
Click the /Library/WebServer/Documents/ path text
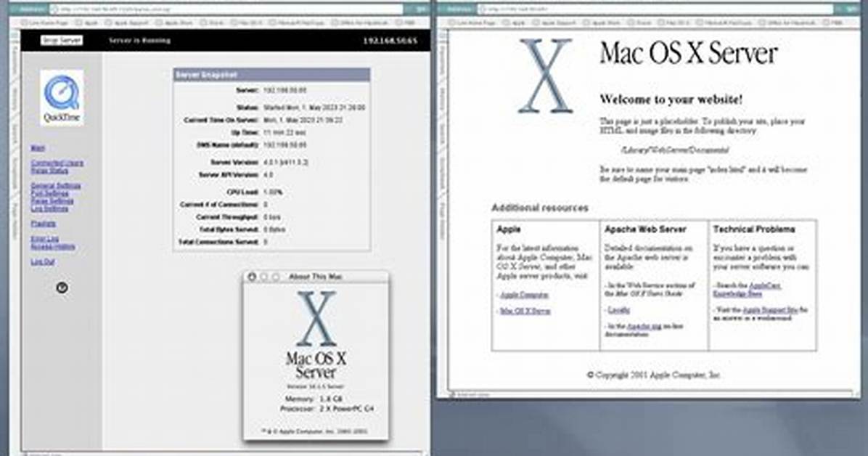(675, 150)
